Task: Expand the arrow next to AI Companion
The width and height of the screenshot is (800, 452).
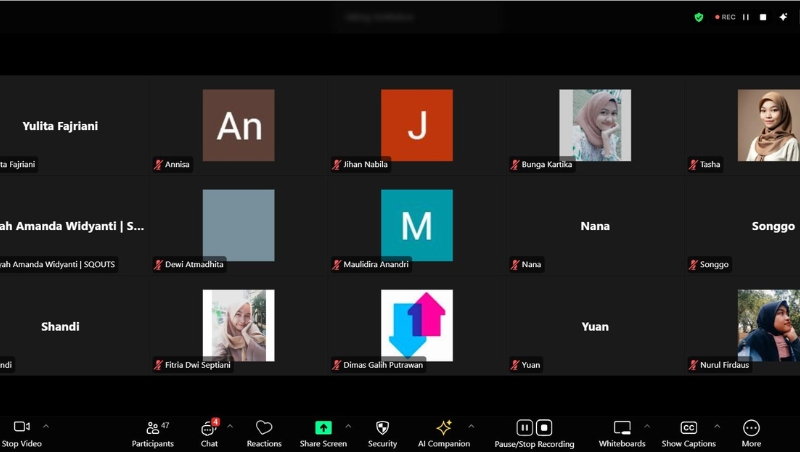Action: coord(471,426)
